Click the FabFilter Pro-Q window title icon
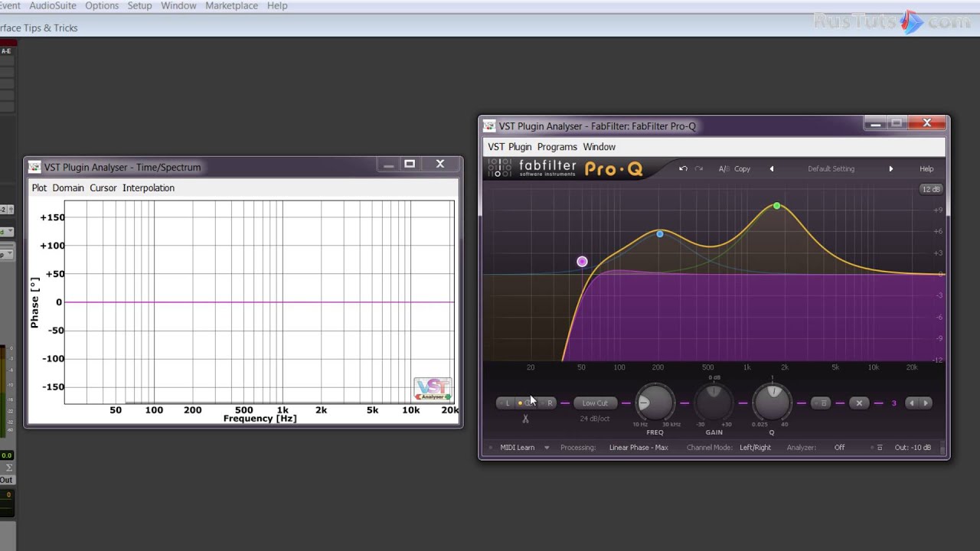Viewport: 980px width, 551px height. click(488, 126)
